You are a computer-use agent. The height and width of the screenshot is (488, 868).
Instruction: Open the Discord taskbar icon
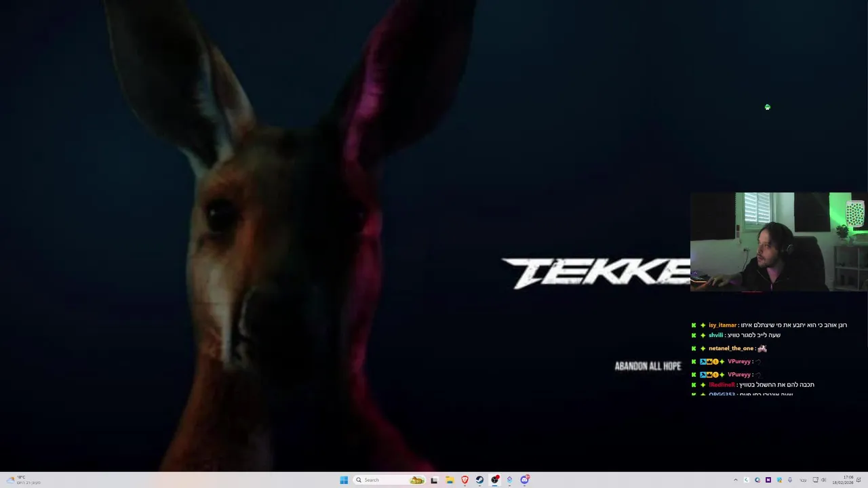(x=525, y=480)
